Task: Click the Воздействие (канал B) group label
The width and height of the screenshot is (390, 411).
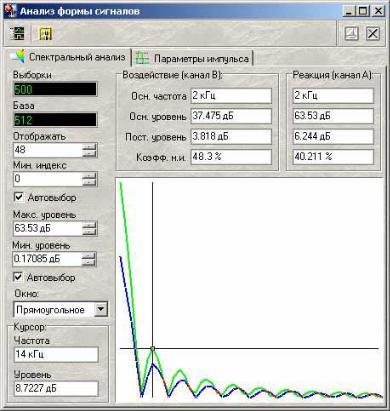Action: 172,75
